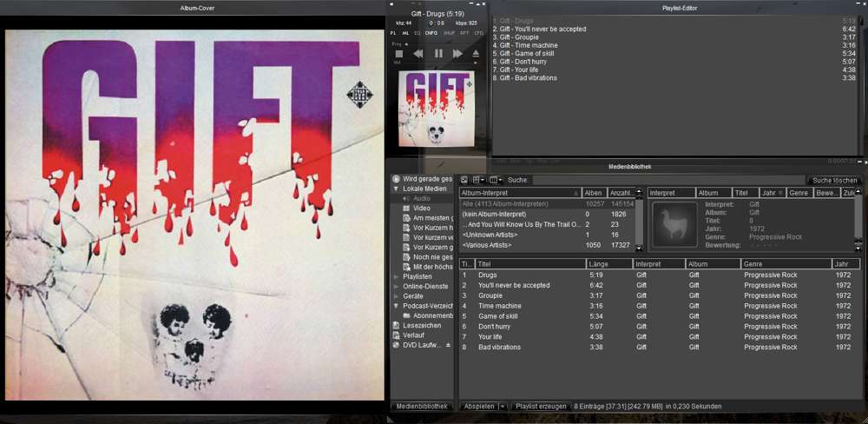Toggle the ML media library button
Screen dimensions: 868x424
tap(405, 32)
